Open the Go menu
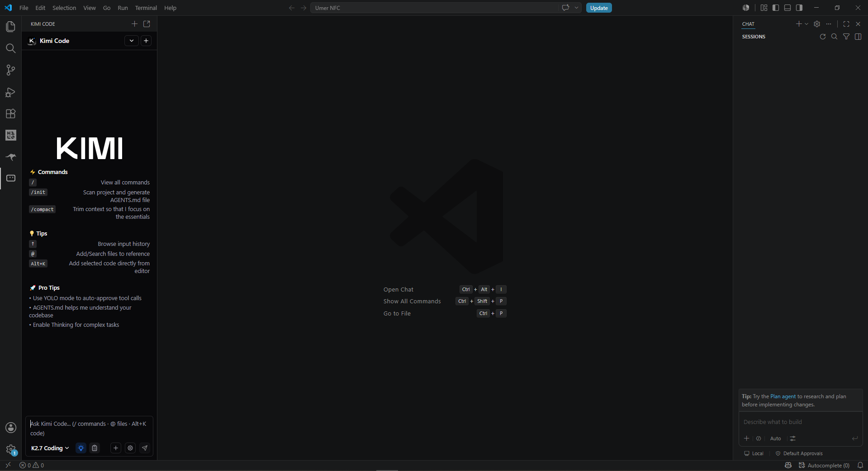Screen dimensions: 868x471 [107, 8]
